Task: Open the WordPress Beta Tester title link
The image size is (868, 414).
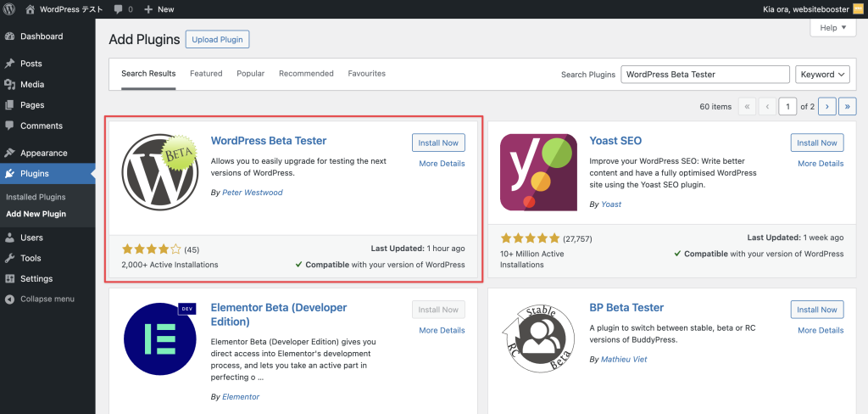Action: tap(269, 141)
